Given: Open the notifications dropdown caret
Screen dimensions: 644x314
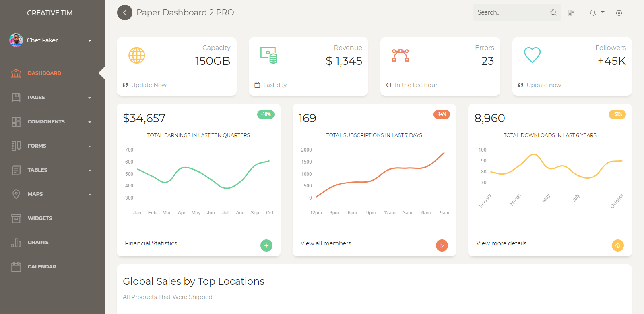Looking at the screenshot, I should (x=603, y=12).
